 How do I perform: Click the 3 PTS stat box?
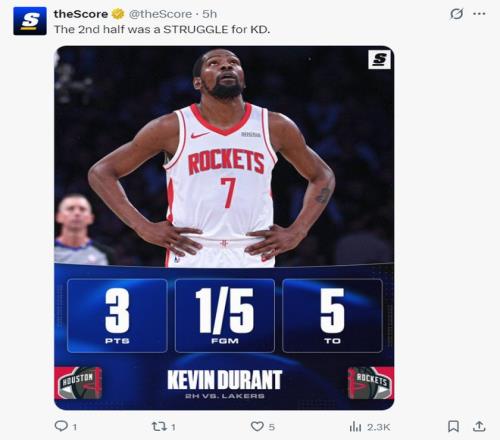pos(117,316)
